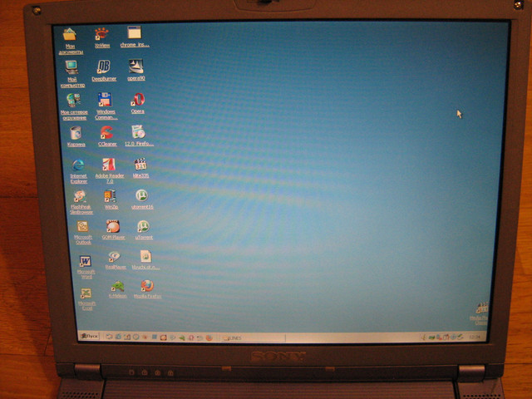532x399 pixels.
Task: Launch DeepBurner from the desktop
Action: coord(104,66)
